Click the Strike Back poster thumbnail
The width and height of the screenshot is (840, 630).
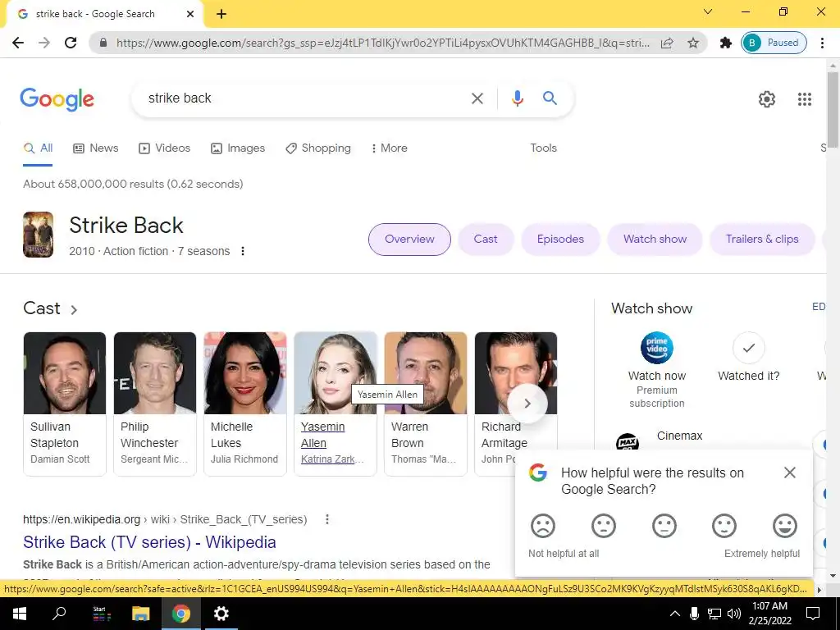[x=38, y=235]
